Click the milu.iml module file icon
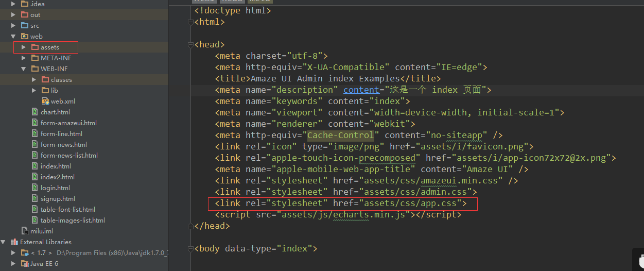The height and width of the screenshot is (271, 644). [25, 231]
